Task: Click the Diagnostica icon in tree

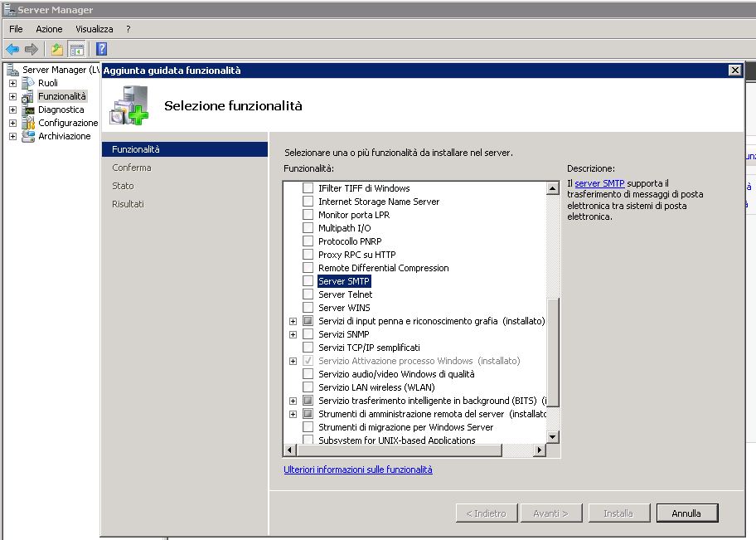Action: (x=29, y=110)
